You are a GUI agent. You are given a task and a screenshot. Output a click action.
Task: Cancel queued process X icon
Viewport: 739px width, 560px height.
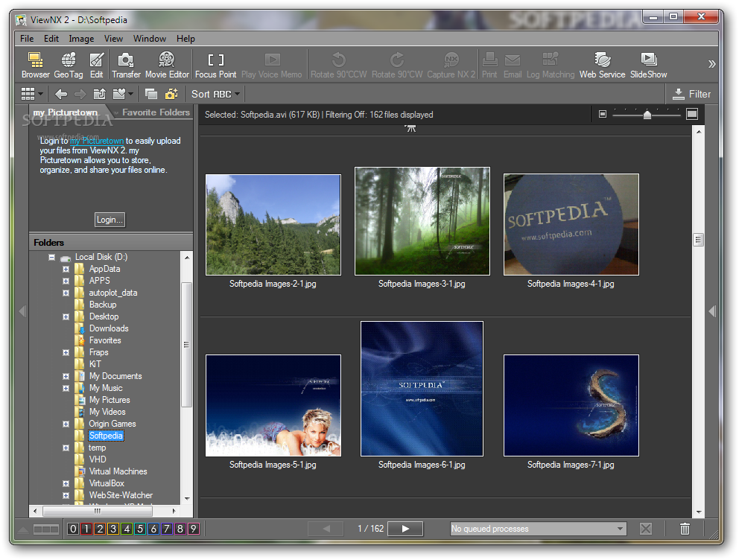[646, 529]
